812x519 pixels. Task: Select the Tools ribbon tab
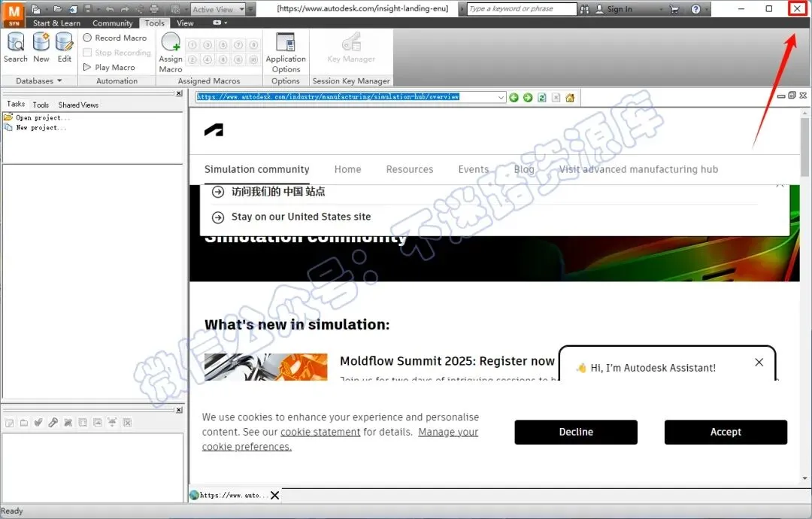154,23
